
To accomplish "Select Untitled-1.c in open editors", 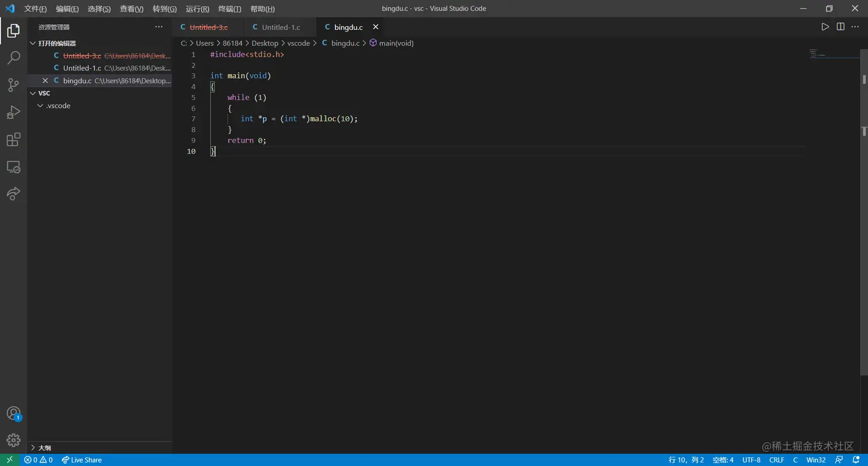I will tap(100, 68).
